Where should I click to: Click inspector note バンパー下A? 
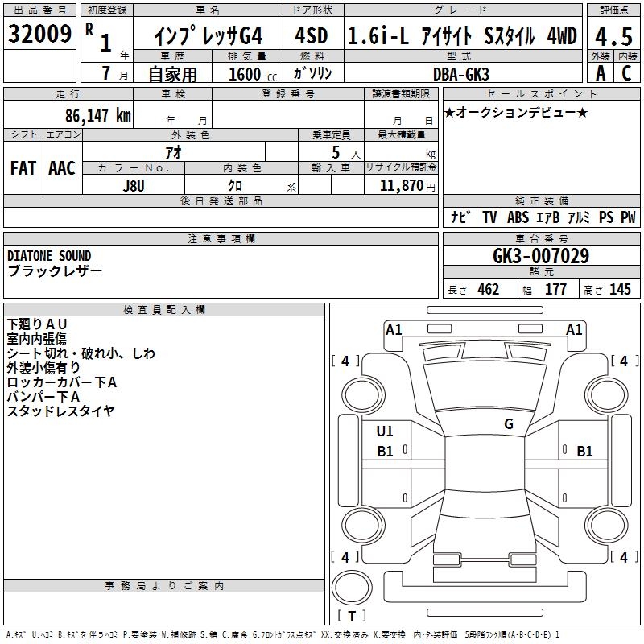43,397
